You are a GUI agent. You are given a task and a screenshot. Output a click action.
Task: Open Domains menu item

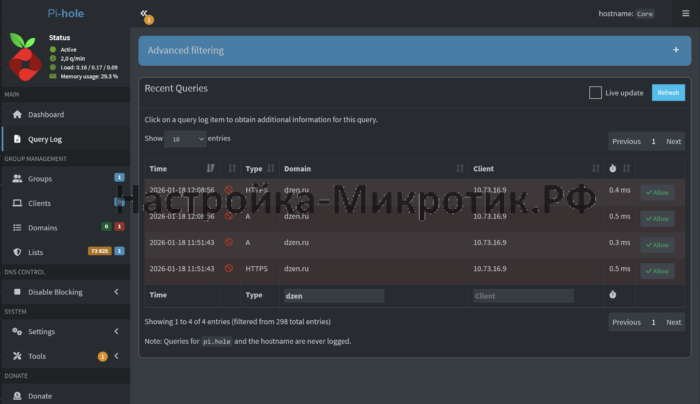tap(66, 228)
